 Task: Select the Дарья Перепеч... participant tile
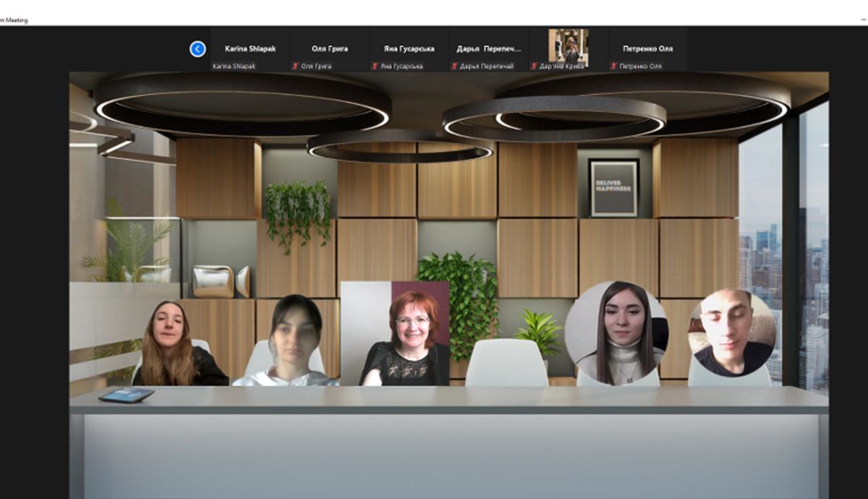[x=488, y=49]
